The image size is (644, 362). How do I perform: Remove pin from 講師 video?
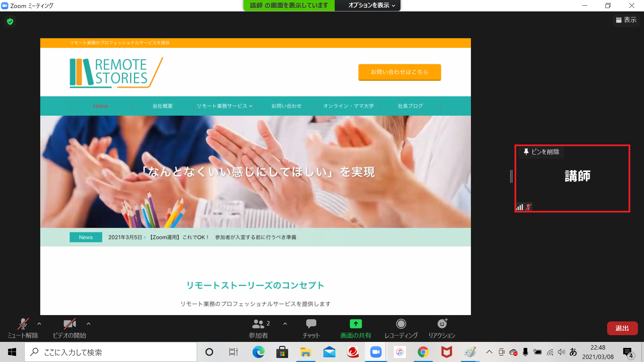[x=541, y=152]
